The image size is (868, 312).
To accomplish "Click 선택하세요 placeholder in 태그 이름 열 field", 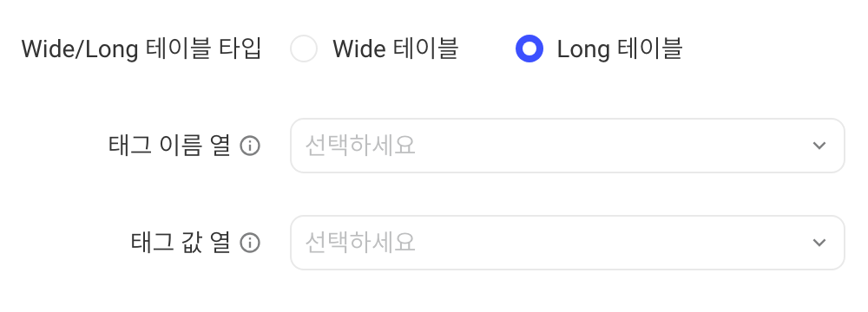I will (360, 146).
